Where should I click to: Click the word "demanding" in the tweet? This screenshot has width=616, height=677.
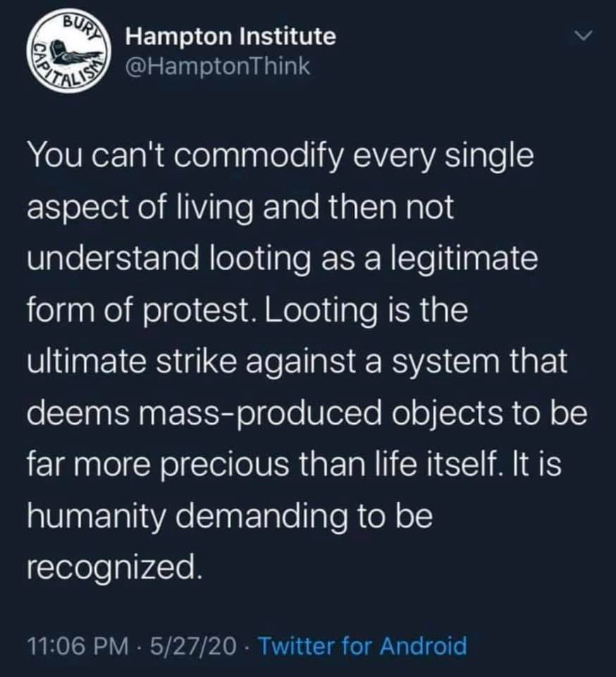pos(261,517)
